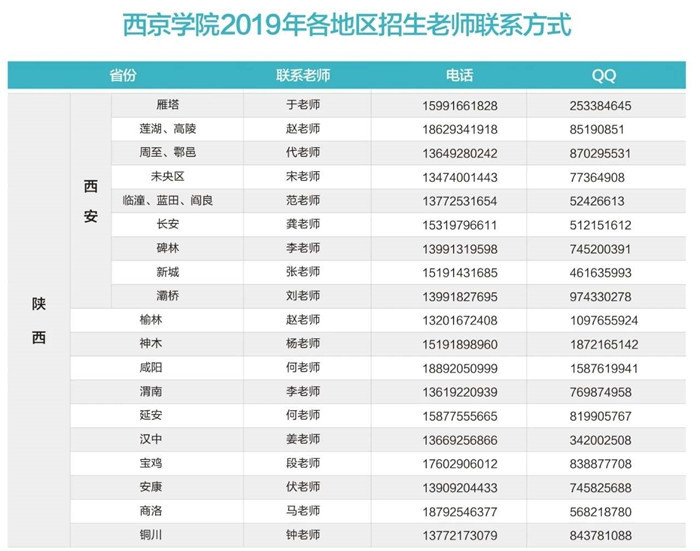The image size is (700, 551).
Task: Click the 电话 column header
Action: pos(460,76)
